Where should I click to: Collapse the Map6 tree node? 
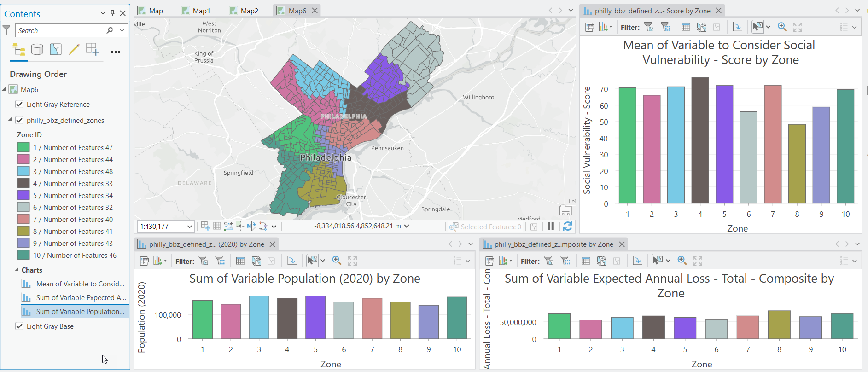(x=4, y=89)
